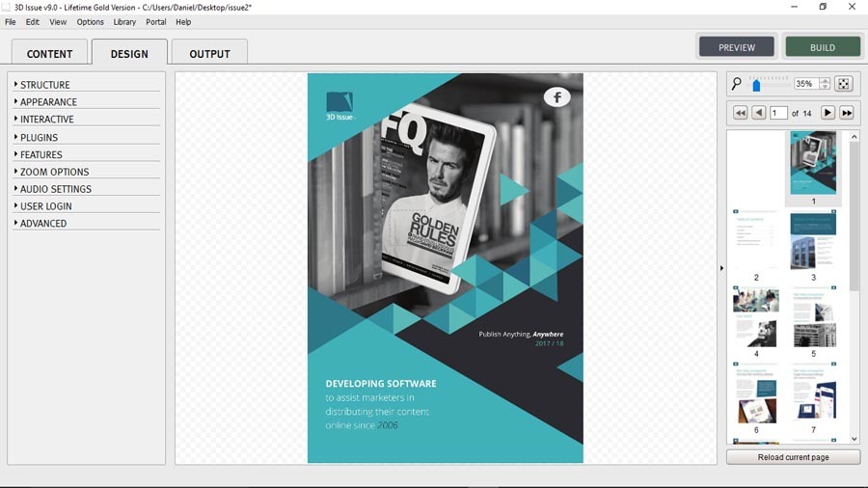Open the Options menu
Image resolution: width=868 pixels, height=488 pixels.
(x=91, y=22)
